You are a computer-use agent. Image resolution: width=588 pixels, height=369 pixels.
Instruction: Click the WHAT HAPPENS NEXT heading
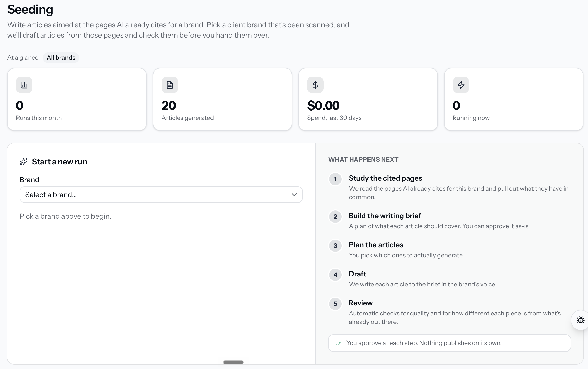pyautogui.click(x=363, y=160)
